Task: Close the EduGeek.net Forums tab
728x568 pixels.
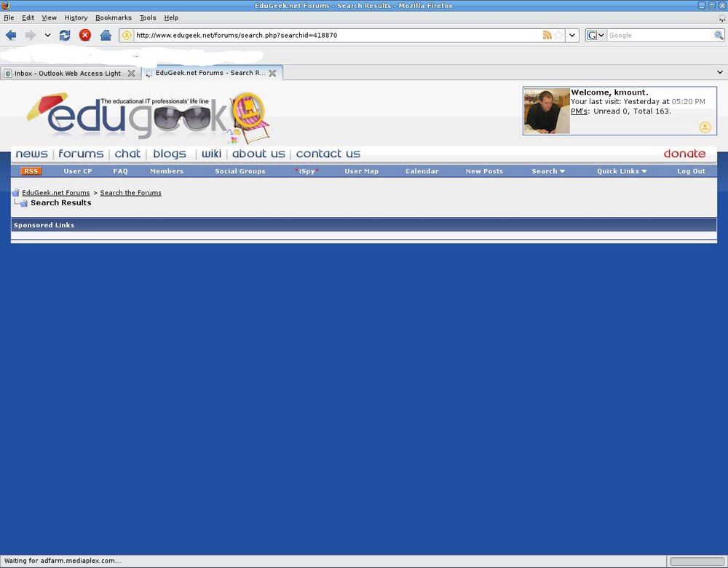Action: 272,74
